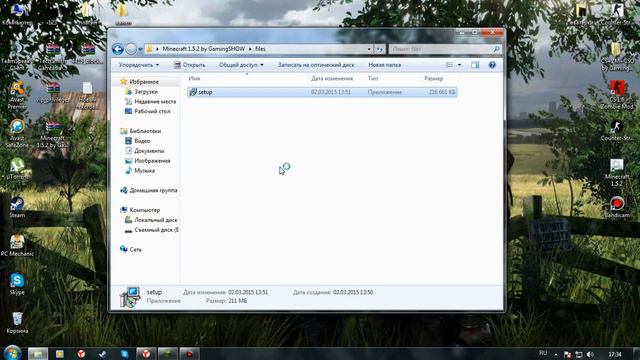Image resolution: width=640 pixels, height=360 pixels.
Task: Open the Windows Start button
Action: 12,353
